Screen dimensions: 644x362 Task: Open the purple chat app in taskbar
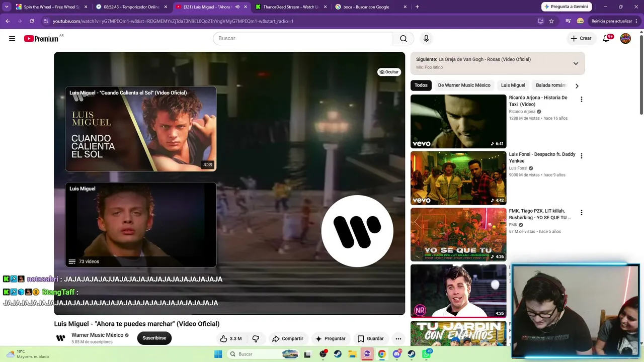coord(367,354)
